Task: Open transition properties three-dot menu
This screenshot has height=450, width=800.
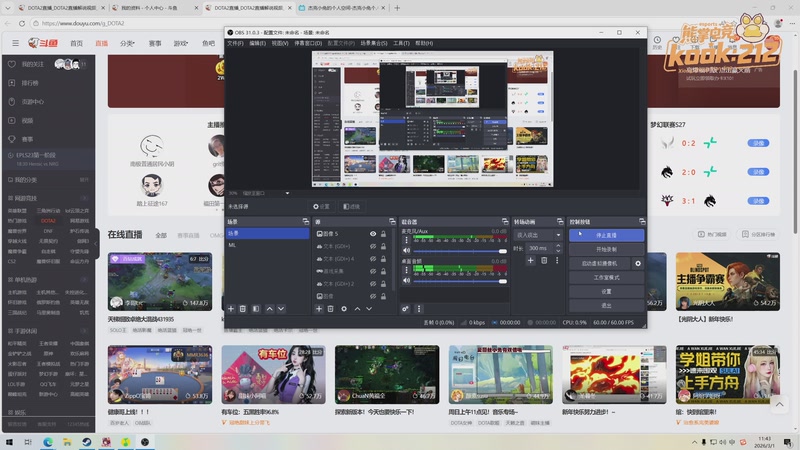Action: pos(557,260)
